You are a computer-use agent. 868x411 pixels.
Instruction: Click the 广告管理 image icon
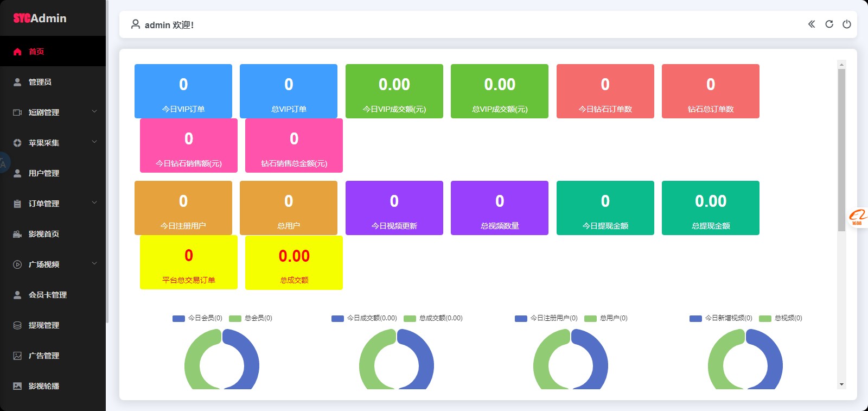[x=17, y=356]
